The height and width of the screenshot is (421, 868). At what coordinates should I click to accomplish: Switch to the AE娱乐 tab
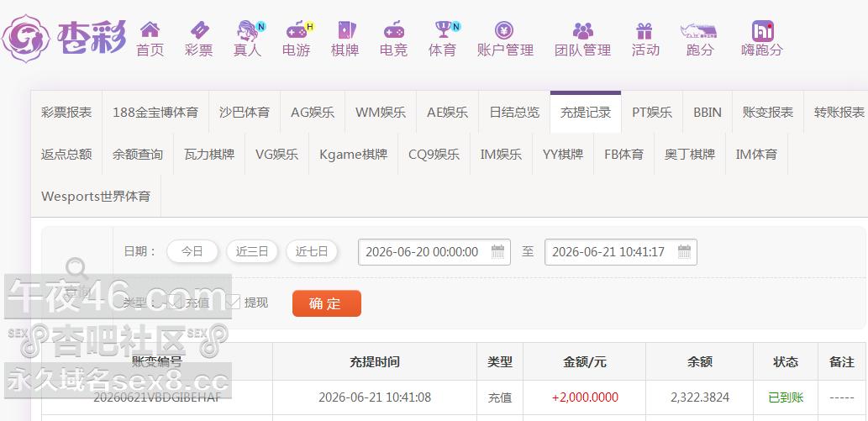pyautogui.click(x=448, y=113)
